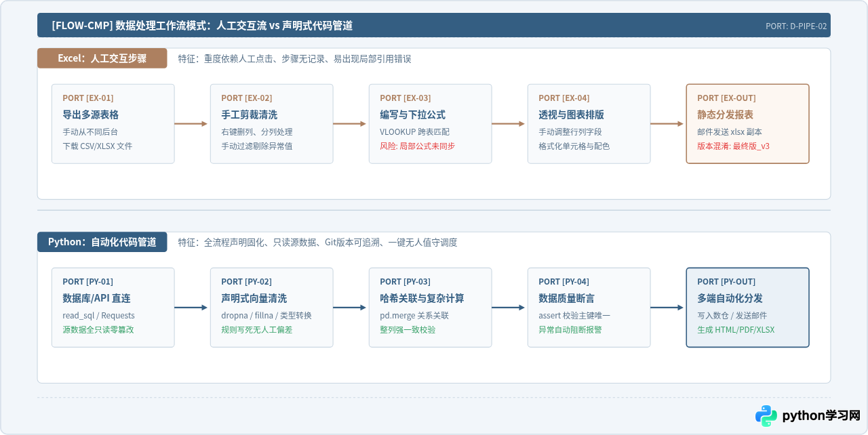Click the 导出多源表格 heading
Viewport: 868px width, 435px height.
point(91,115)
